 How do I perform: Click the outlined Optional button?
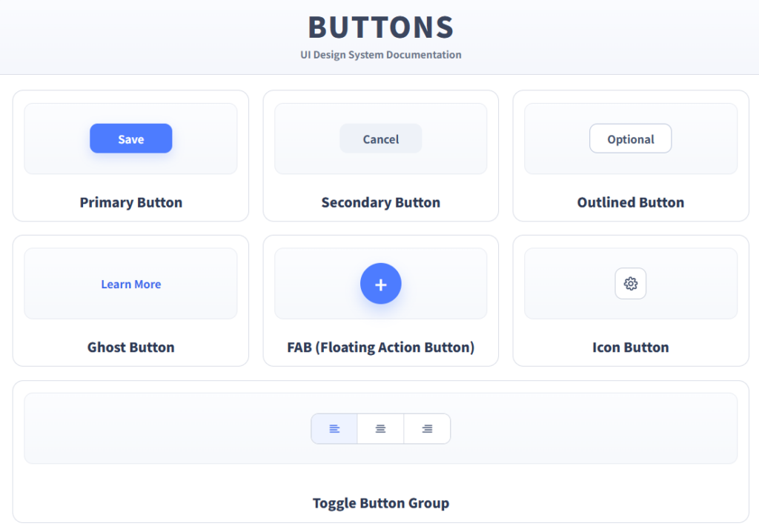click(x=630, y=139)
